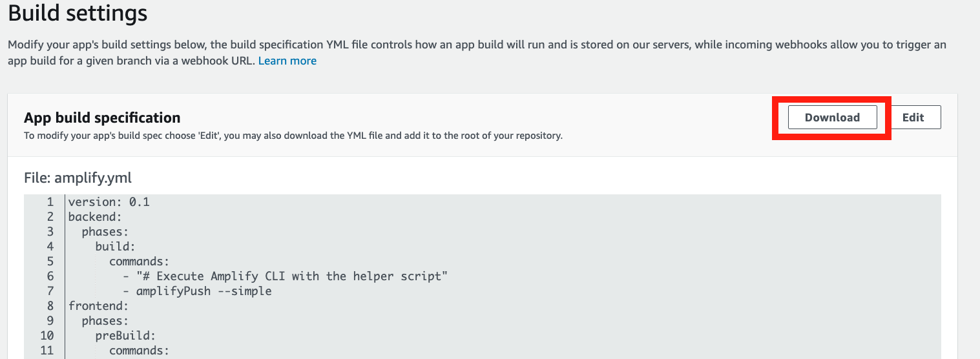Click line number 1 in the gutter

coord(50,202)
